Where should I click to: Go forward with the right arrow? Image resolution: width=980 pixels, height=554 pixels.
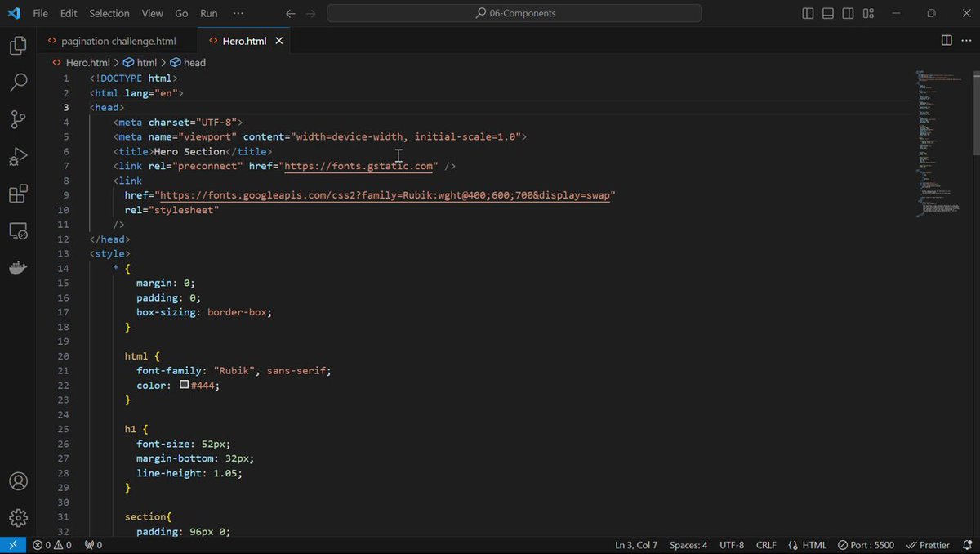[310, 13]
